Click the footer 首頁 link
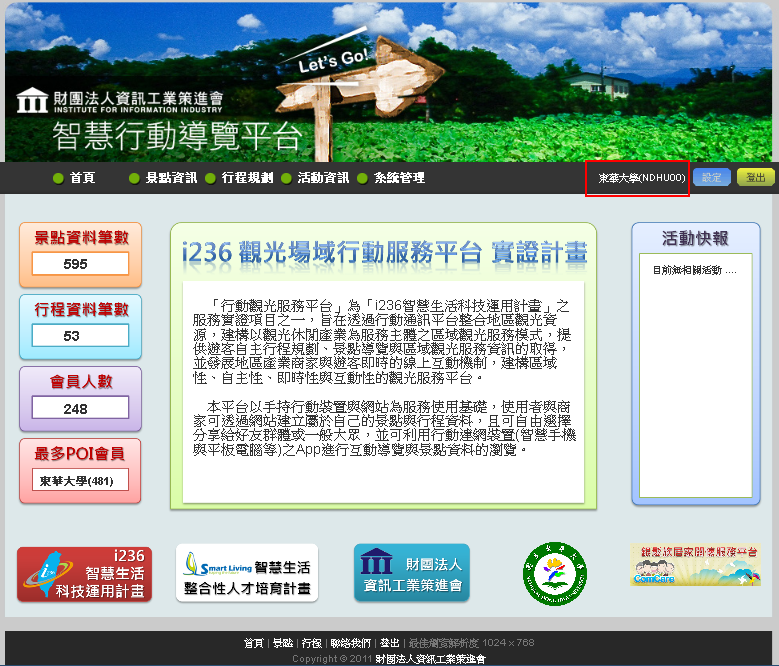 (x=253, y=643)
